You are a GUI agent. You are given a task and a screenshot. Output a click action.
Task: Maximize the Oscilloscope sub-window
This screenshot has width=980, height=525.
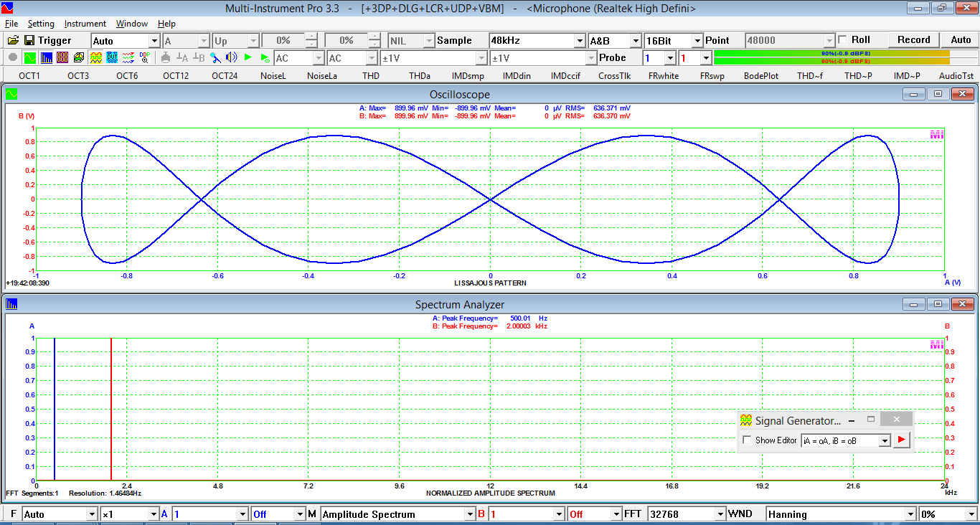pos(938,94)
